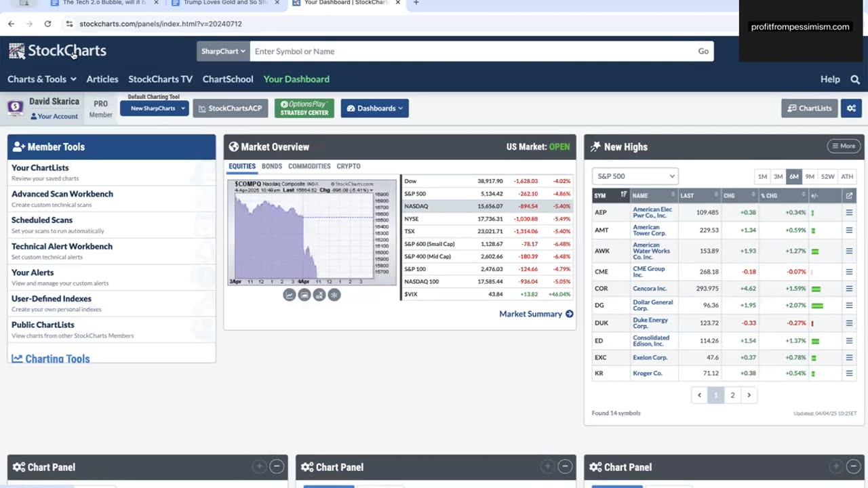Open the Advanced Scan Workbench link
868x488 pixels.
[62, 194]
